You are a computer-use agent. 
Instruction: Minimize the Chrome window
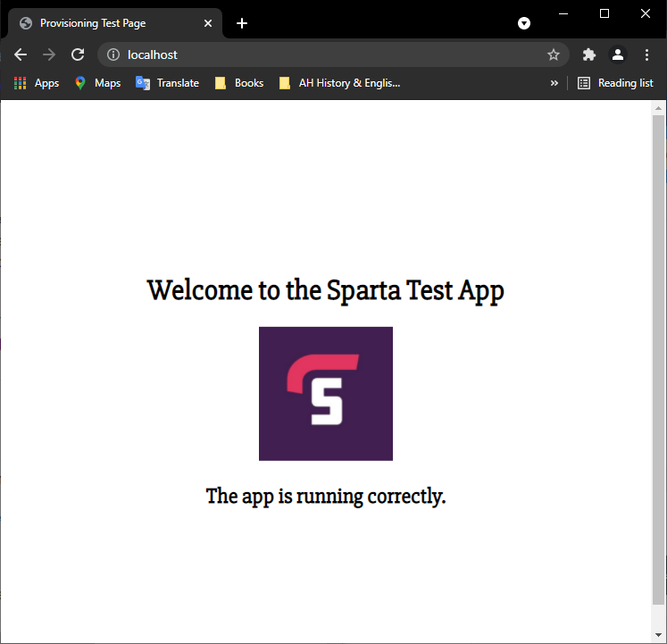tap(563, 13)
